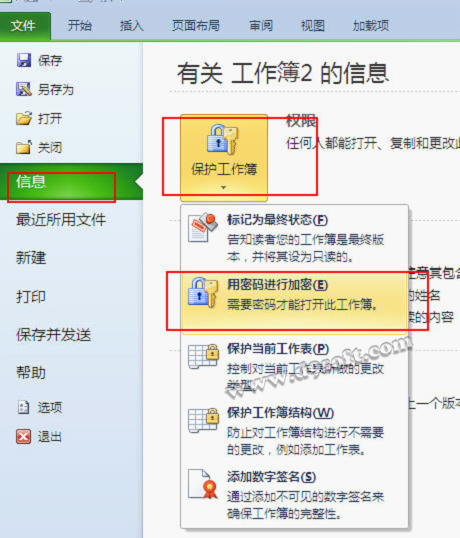Go to 保存并发送 section

(x=54, y=335)
